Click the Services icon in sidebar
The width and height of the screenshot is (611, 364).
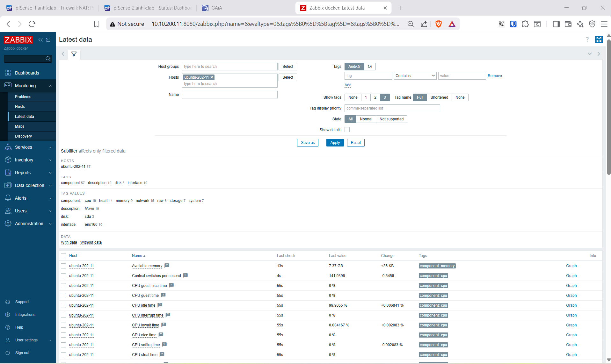(x=8, y=147)
